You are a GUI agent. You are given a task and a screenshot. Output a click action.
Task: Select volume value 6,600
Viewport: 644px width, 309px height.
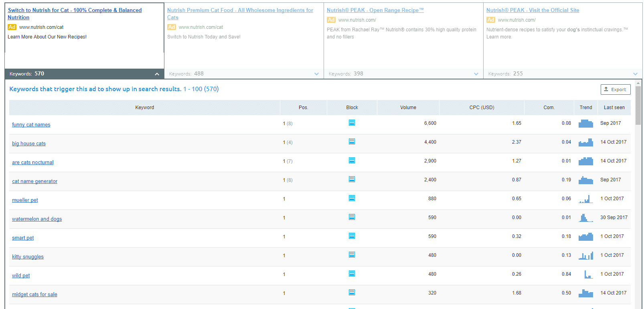tap(430, 123)
